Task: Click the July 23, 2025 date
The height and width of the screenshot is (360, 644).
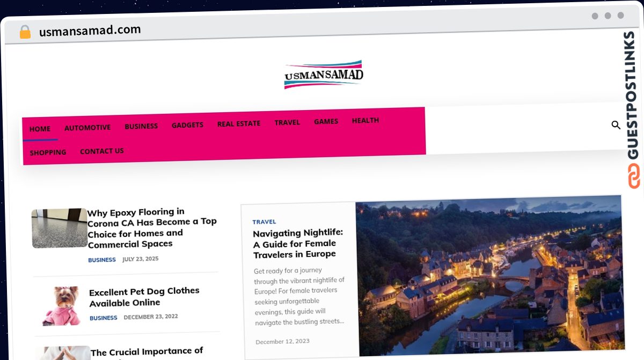Action: pos(141,259)
